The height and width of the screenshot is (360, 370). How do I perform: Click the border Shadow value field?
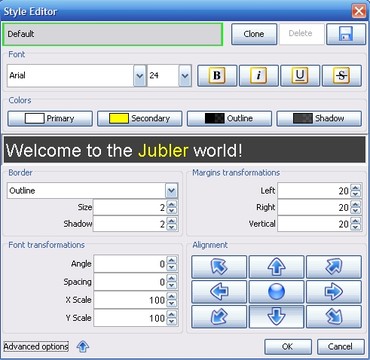point(130,224)
